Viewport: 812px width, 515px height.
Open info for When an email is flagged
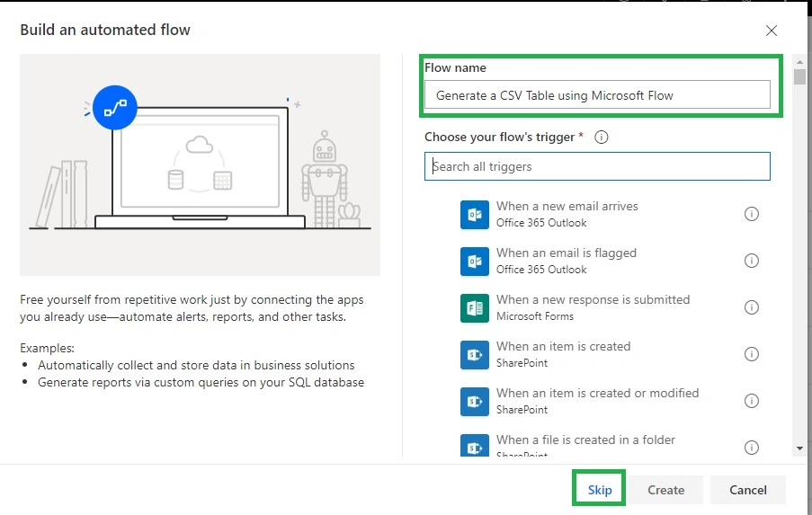coord(752,261)
